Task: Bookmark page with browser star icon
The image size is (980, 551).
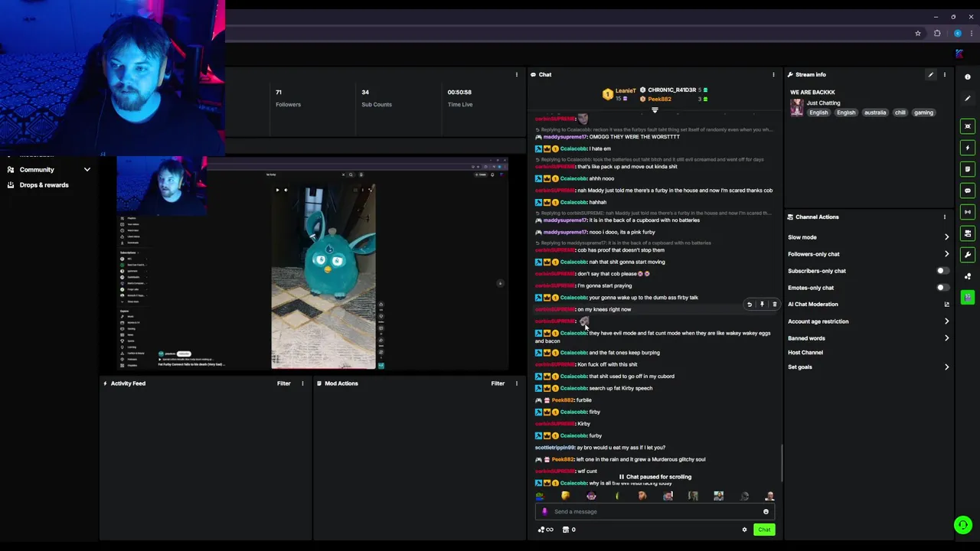Action: (x=918, y=34)
